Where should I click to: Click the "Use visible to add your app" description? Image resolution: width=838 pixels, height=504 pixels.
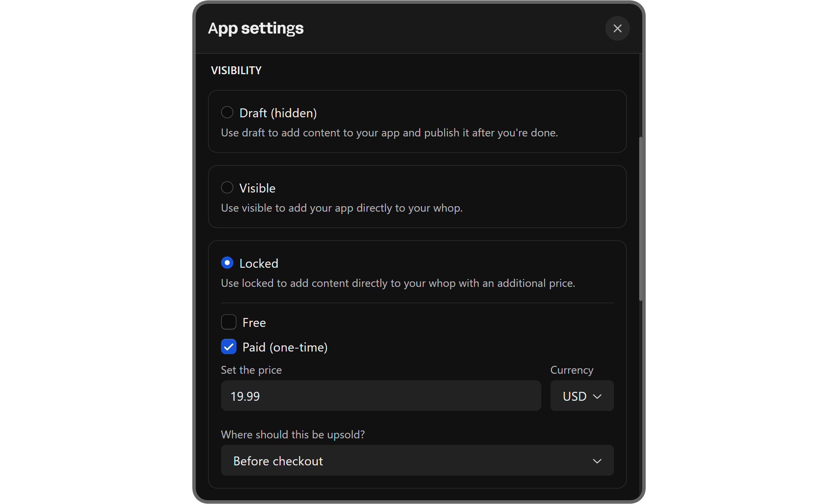[341, 208]
